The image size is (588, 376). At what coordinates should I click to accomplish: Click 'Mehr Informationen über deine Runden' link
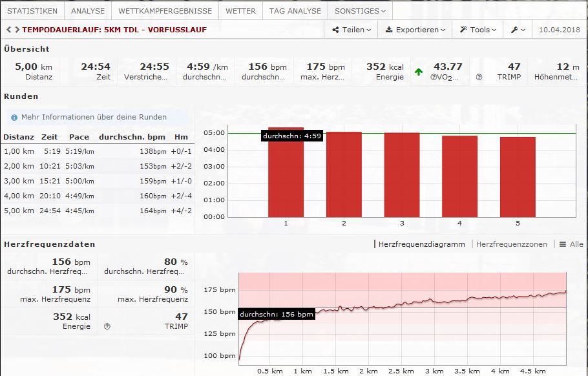point(94,118)
